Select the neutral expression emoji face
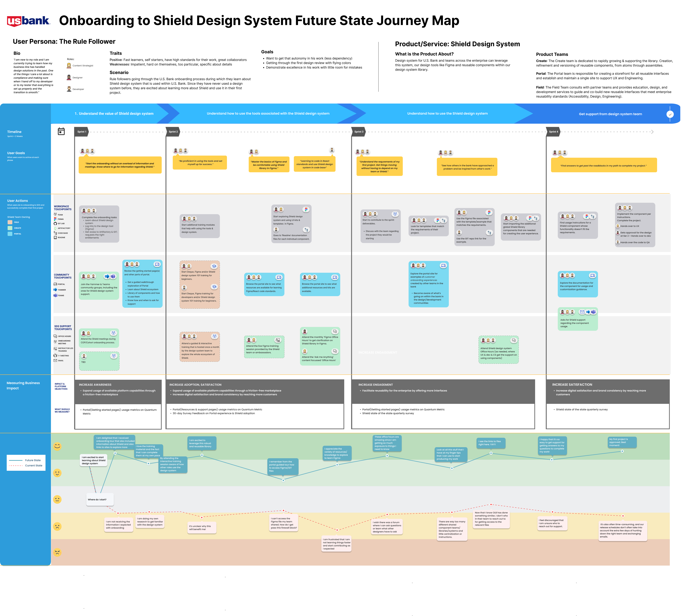This screenshot has width=687, height=616. point(57,499)
